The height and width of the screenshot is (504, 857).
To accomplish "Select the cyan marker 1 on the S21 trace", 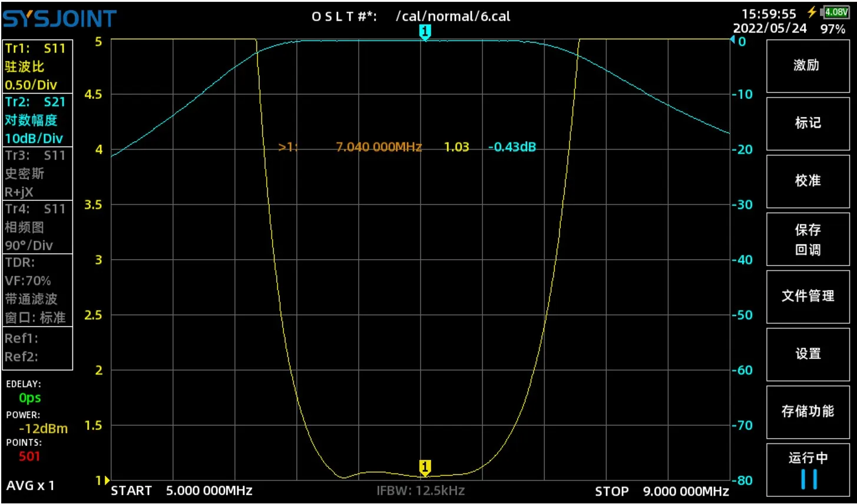I will click(x=425, y=32).
